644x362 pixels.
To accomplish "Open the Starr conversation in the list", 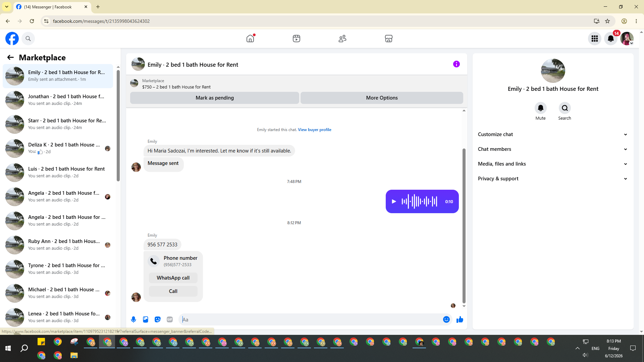I will pos(58,124).
